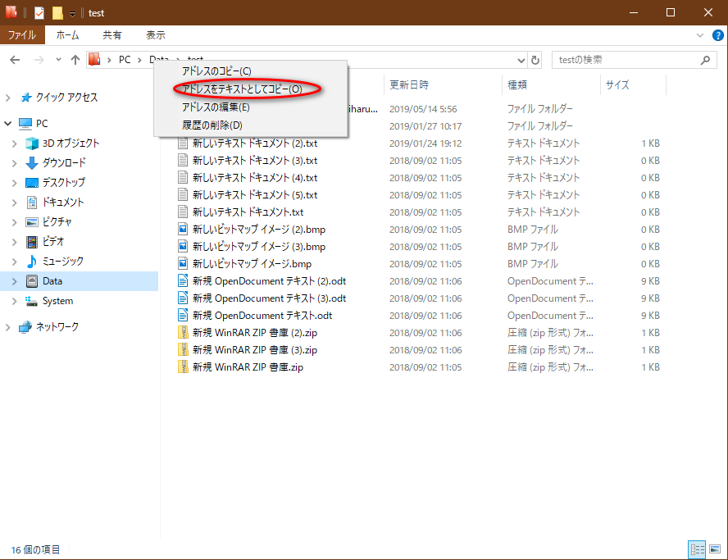
Task: Open the ファイル ribbon tab
Action: (x=21, y=35)
